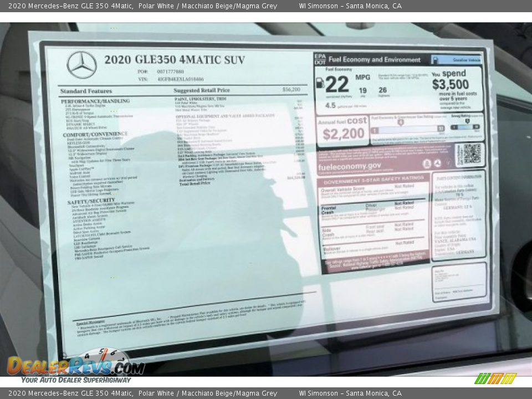Click the PAINT, UPHOLSTERY, TRIM heading
The height and width of the screenshot is (399, 532).
[201, 99]
